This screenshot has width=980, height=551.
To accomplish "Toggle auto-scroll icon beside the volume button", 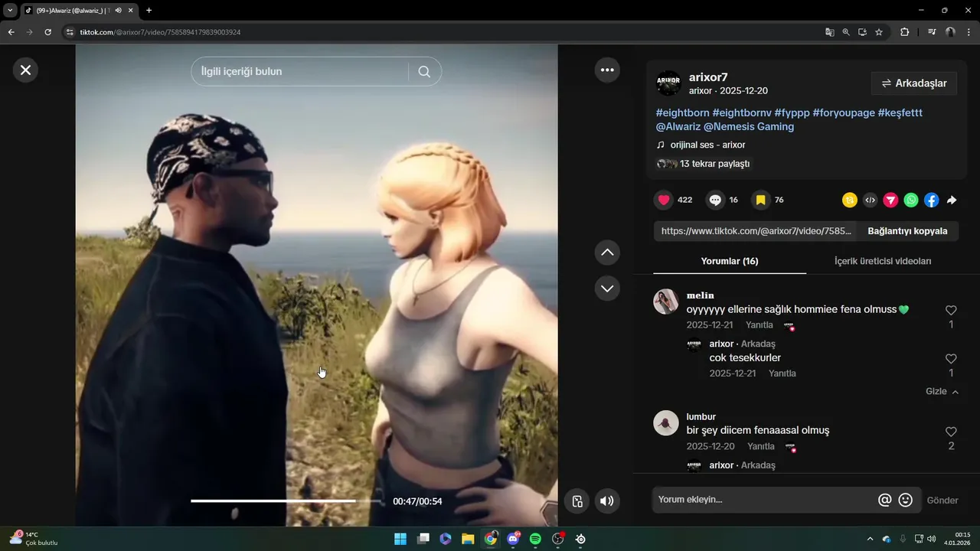I will click(x=577, y=501).
